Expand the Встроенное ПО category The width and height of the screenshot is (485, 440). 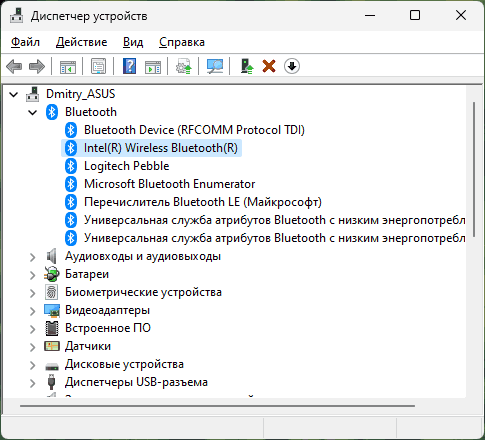tap(32, 329)
